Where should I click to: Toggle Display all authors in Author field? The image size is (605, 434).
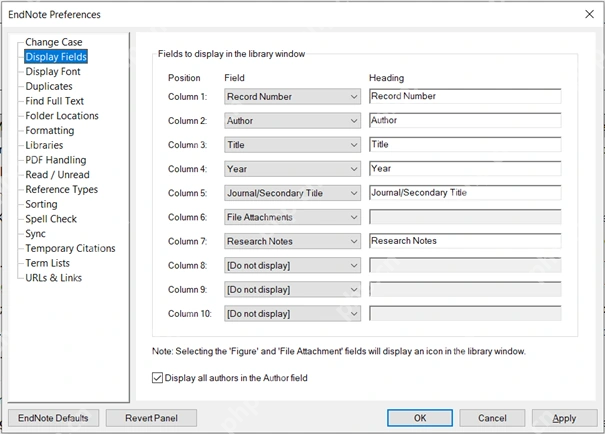[157, 378]
